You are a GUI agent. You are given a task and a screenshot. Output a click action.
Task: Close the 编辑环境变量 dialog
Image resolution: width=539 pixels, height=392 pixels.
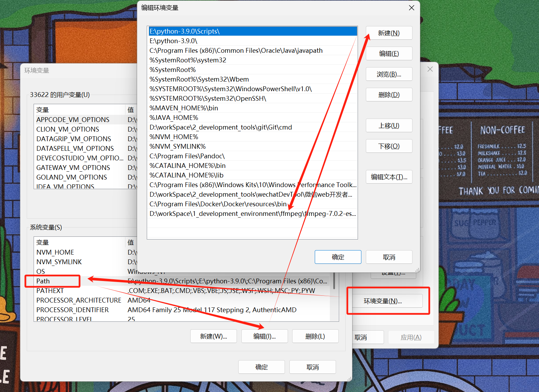tap(411, 8)
